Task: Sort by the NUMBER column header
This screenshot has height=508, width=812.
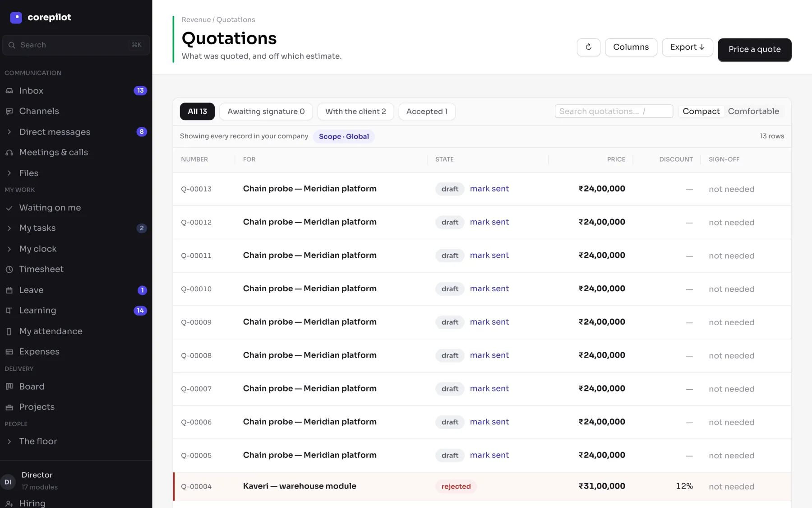Action: 194,159
